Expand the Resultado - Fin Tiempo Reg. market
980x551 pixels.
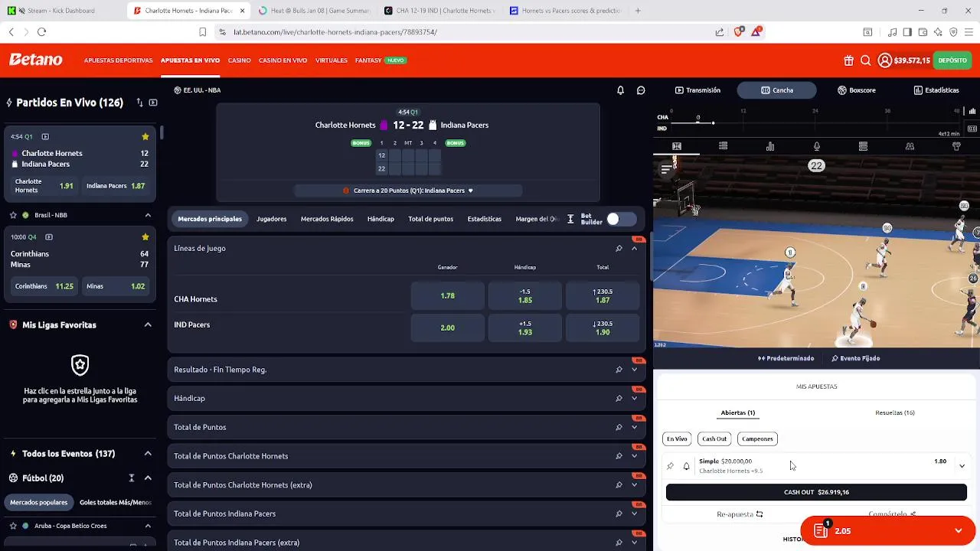(634, 370)
